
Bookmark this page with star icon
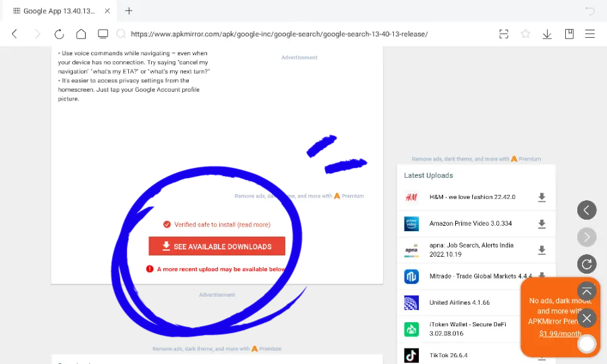pos(525,34)
